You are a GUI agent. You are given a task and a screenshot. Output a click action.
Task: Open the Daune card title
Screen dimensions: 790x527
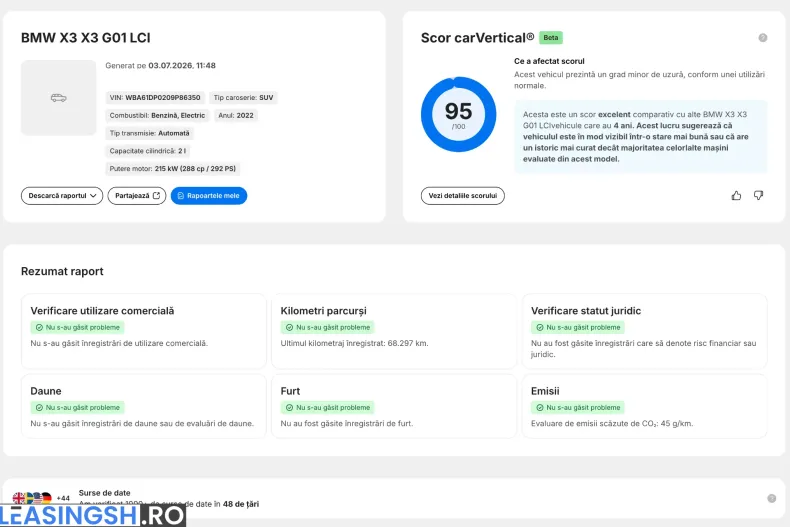[46, 391]
